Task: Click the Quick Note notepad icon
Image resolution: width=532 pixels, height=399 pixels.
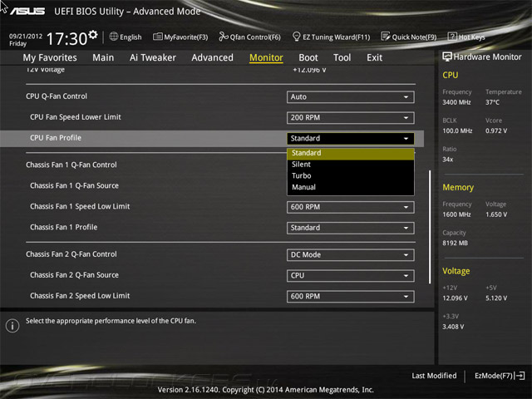Action: (x=386, y=37)
